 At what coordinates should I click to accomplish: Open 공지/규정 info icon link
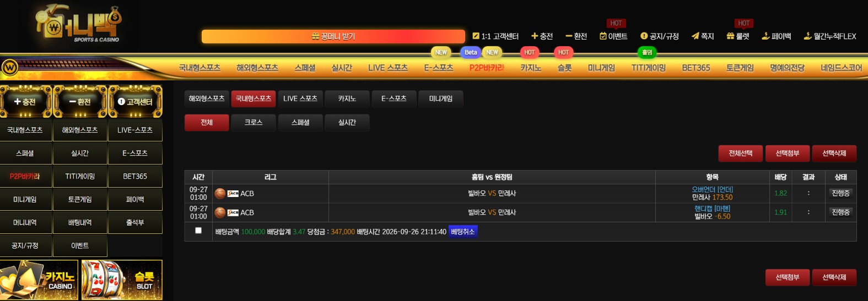click(660, 36)
